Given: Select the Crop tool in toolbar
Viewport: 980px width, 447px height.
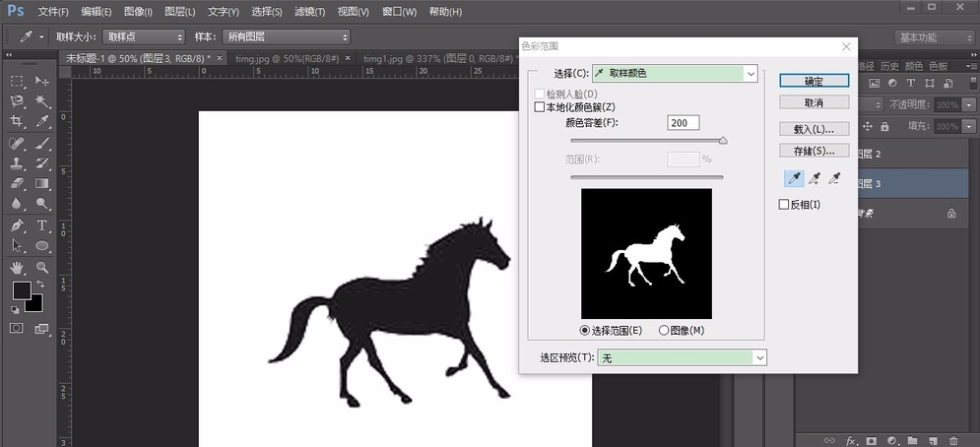Looking at the screenshot, I should 17,122.
